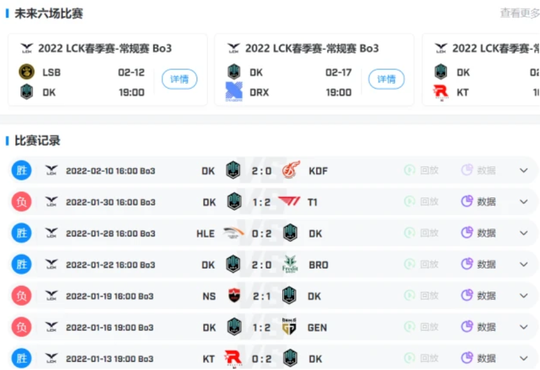Open 数据 for HLE vs DK match
The image size is (540, 370).
pyautogui.click(x=478, y=233)
